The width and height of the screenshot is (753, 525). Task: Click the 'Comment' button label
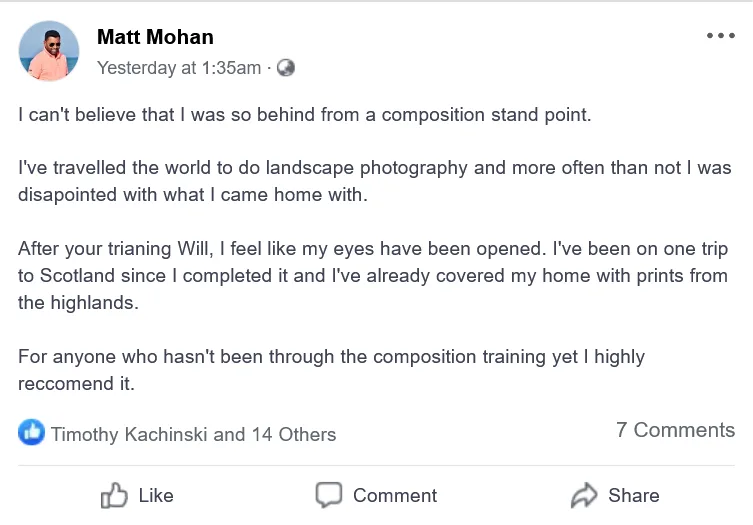click(x=395, y=495)
